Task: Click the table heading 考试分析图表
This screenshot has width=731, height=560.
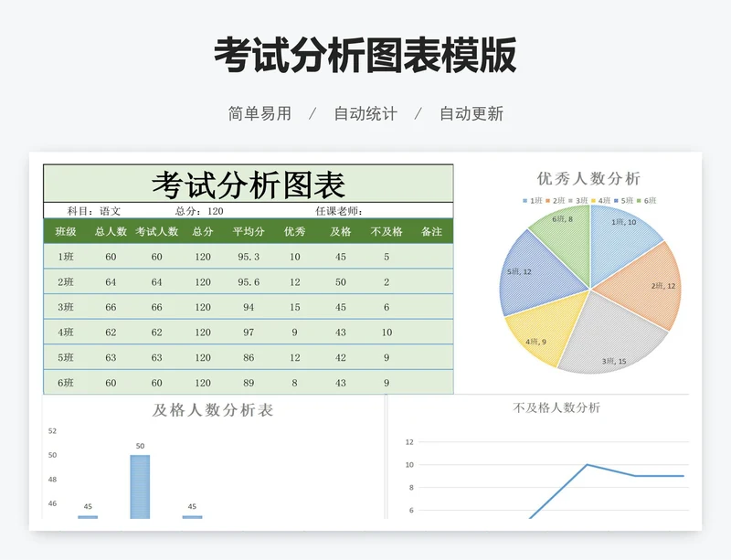Action: tap(249, 185)
